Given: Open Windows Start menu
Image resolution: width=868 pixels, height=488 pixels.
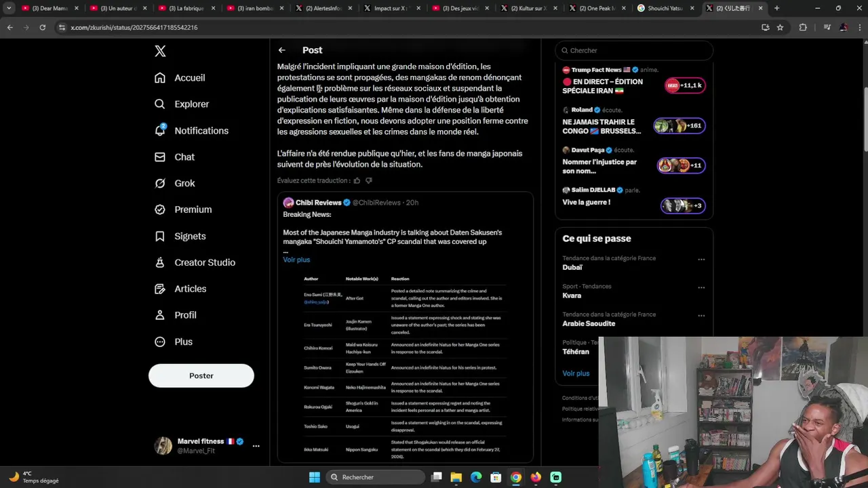Looking at the screenshot, I should point(315,477).
